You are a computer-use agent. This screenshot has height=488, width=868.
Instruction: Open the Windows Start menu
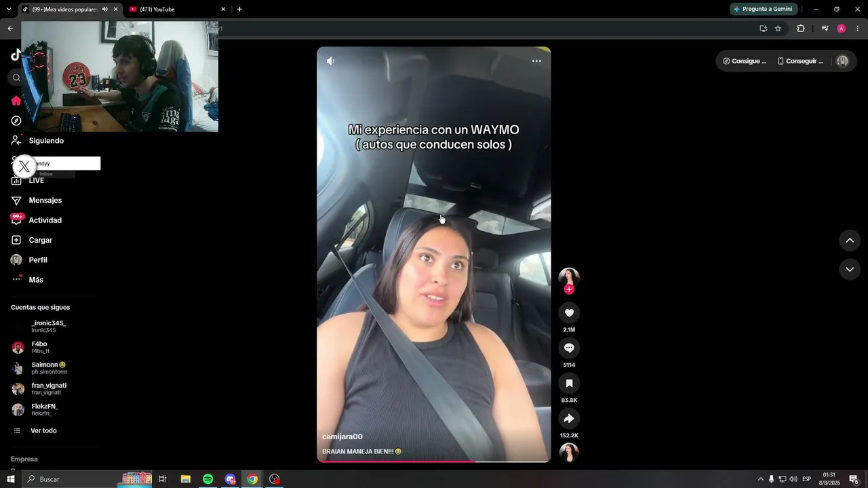point(11,479)
